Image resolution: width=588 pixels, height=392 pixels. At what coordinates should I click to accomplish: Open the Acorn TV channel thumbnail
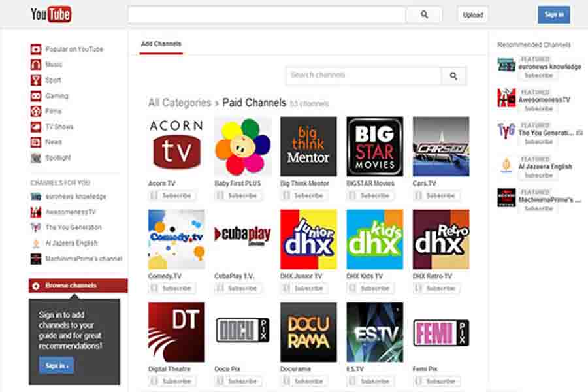[176, 146]
